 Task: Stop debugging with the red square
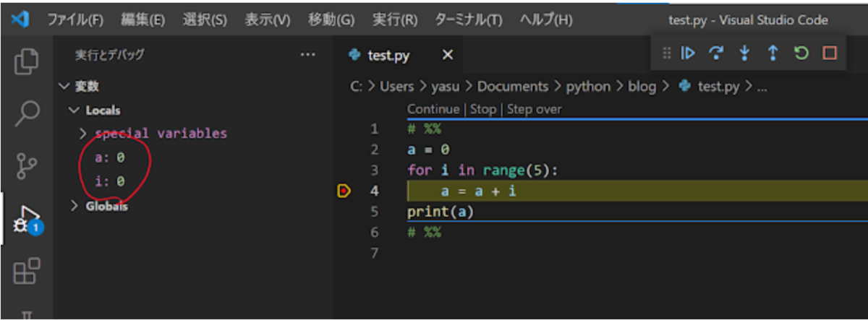829,53
